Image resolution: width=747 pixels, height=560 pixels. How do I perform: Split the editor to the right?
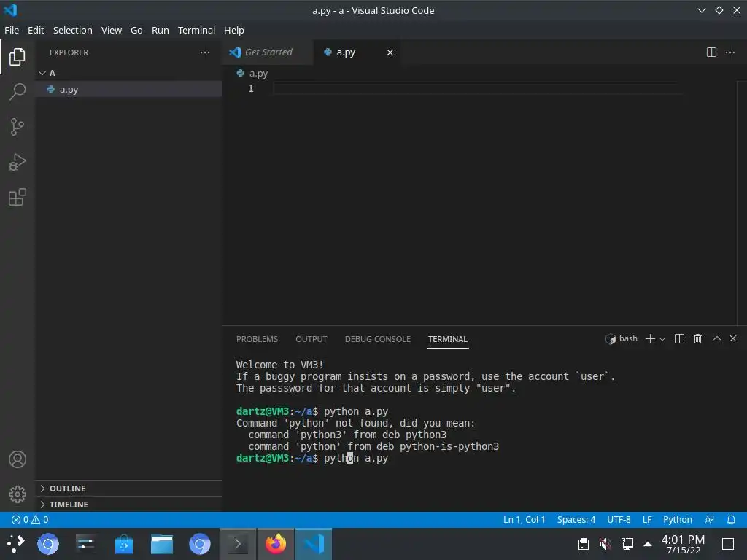click(711, 52)
